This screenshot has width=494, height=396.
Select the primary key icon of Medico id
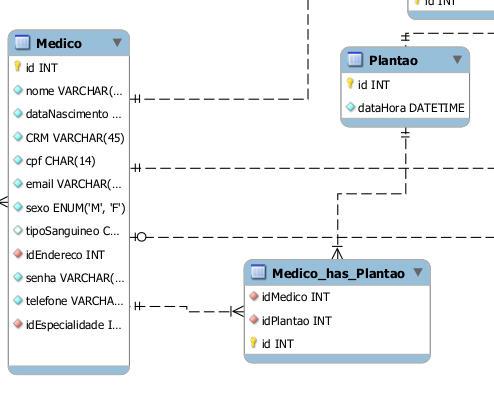tap(17, 66)
